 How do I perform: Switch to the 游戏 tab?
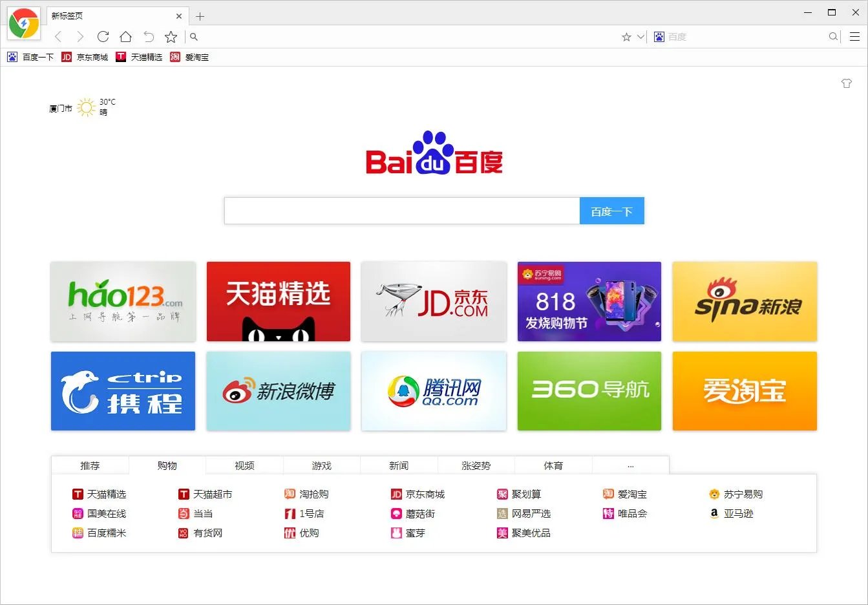pyautogui.click(x=322, y=465)
